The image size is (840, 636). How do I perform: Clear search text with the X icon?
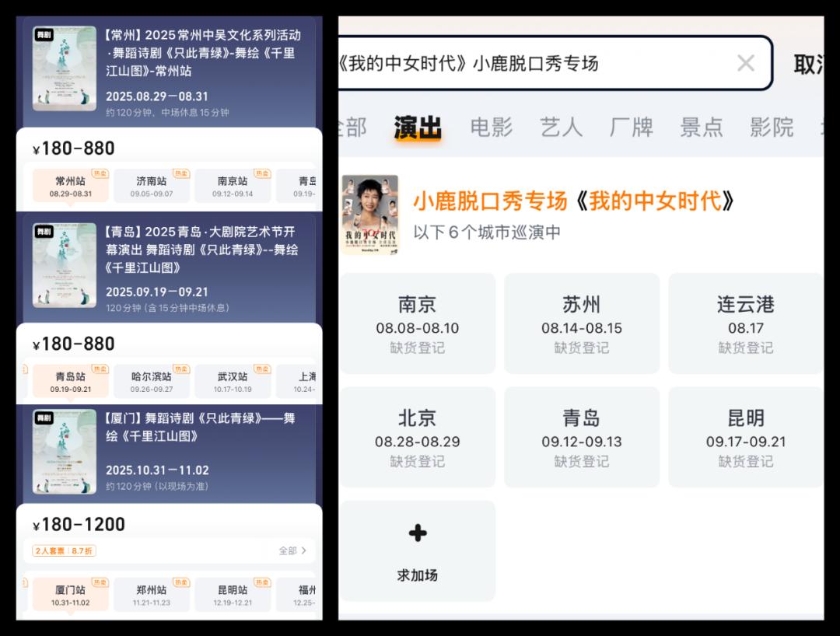745,63
